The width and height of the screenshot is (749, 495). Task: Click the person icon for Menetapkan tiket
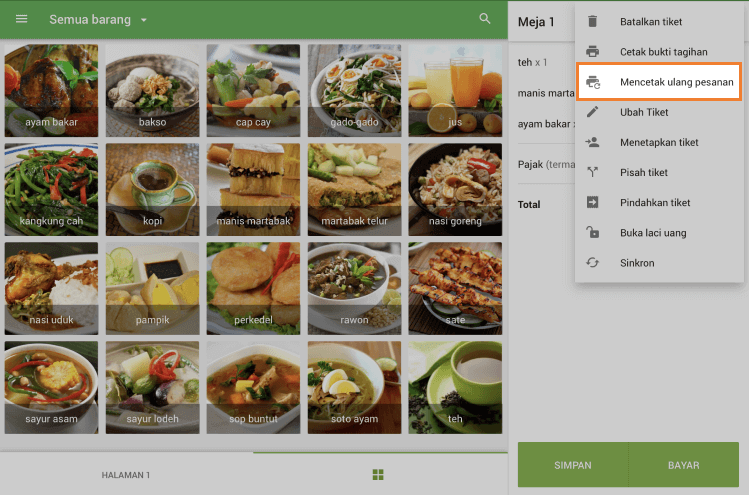click(593, 142)
